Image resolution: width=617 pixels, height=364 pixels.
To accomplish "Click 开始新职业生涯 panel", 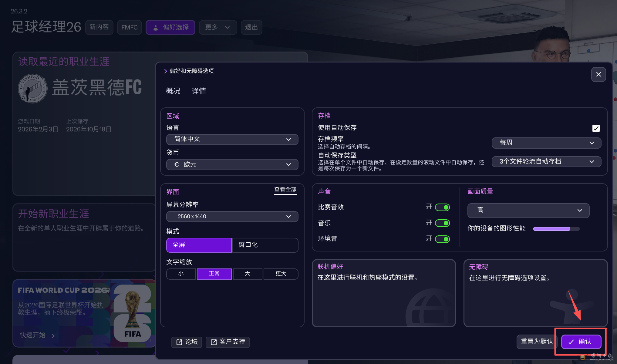I will pos(84,237).
